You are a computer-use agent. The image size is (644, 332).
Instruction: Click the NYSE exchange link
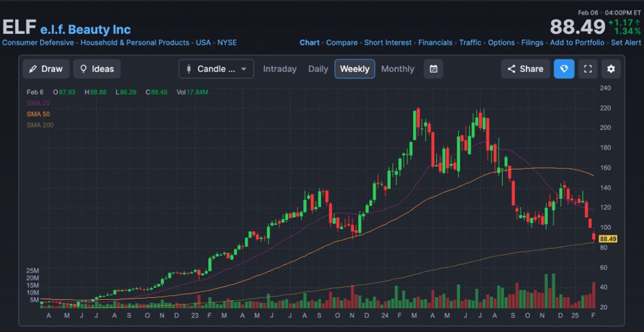227,42
